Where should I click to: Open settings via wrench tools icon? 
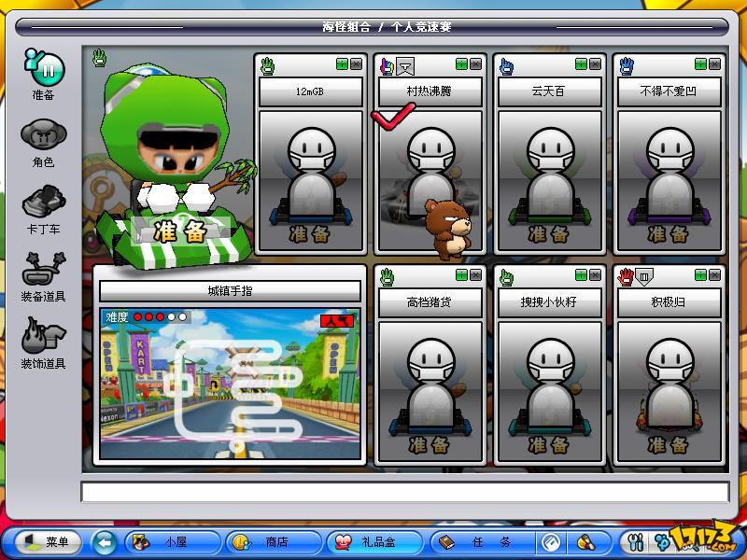(636, 542)
